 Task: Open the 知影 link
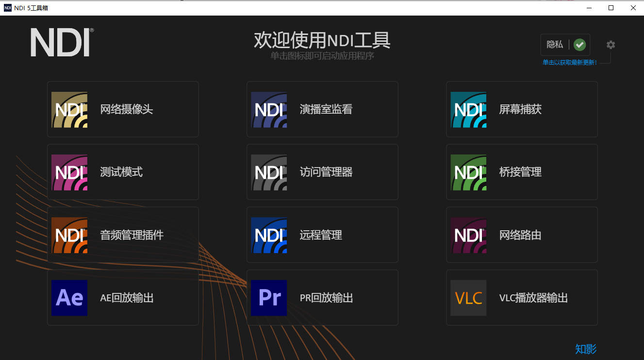pos(586,349)
